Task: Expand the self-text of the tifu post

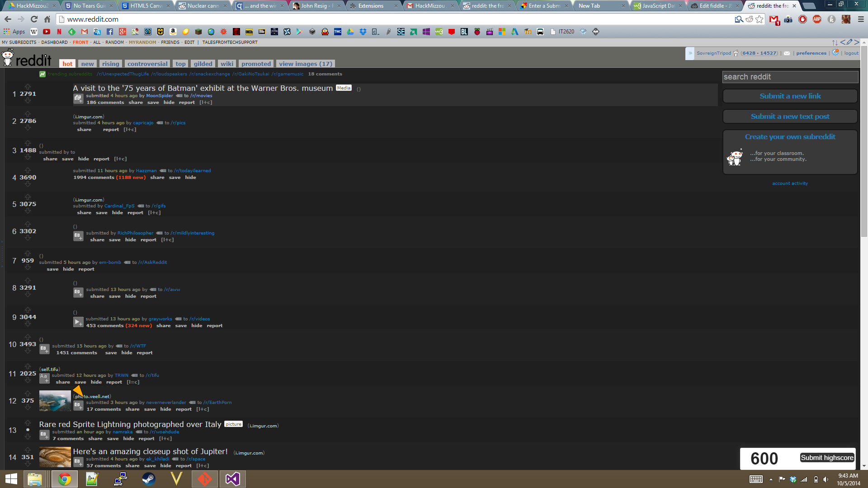Action: (x=44, y=378)
